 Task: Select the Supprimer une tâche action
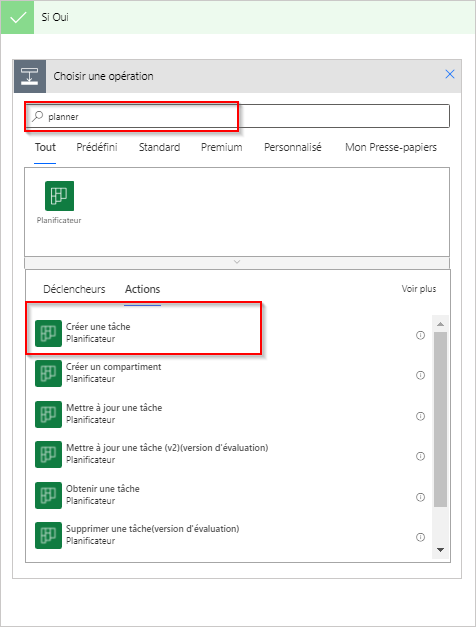pos(230,535)
